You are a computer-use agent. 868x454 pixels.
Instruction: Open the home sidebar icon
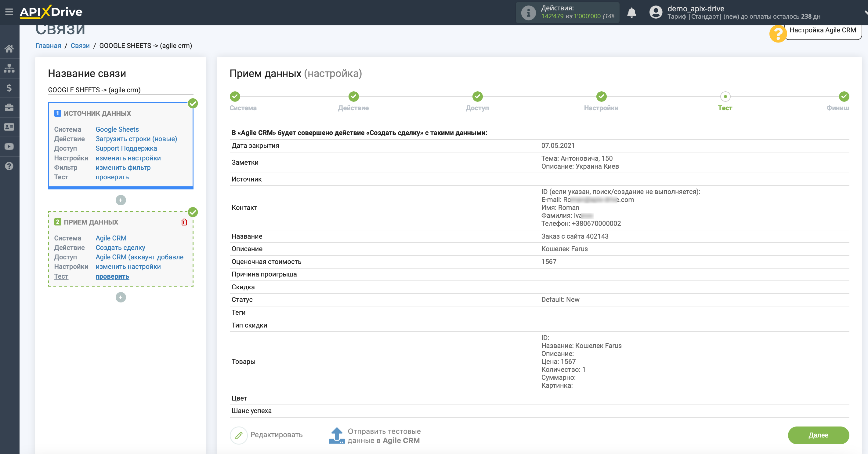9,49
